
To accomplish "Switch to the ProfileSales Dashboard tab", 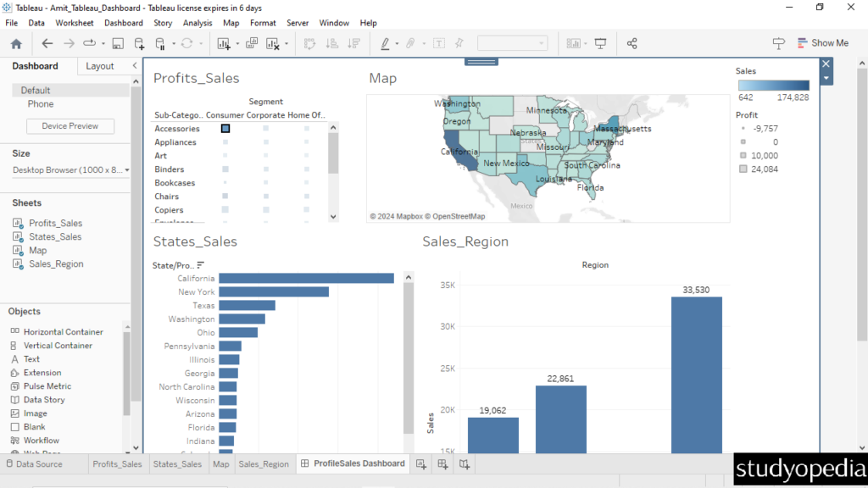I will (353, 463).
